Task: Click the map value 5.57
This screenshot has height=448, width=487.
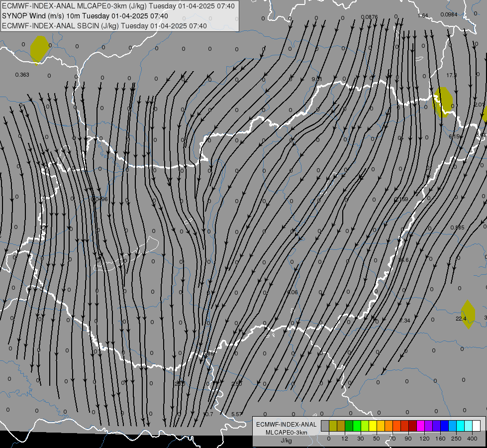Action: (237, 414)
